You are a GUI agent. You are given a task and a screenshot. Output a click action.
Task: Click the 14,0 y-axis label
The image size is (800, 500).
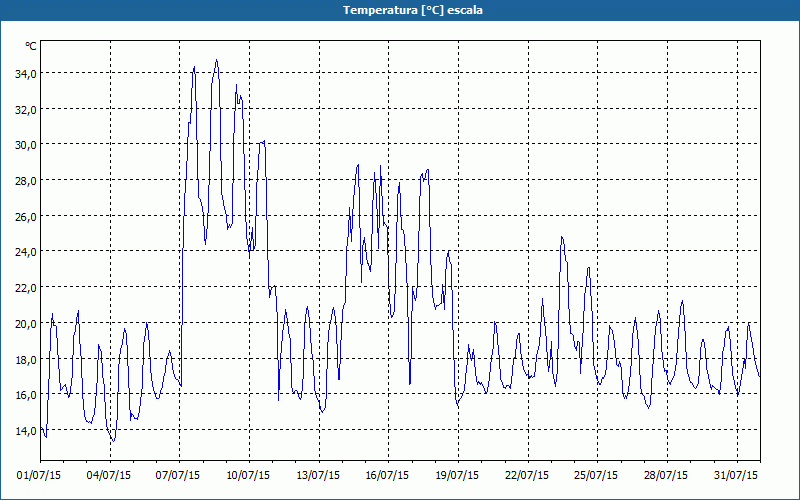click(x=26, y=431)
